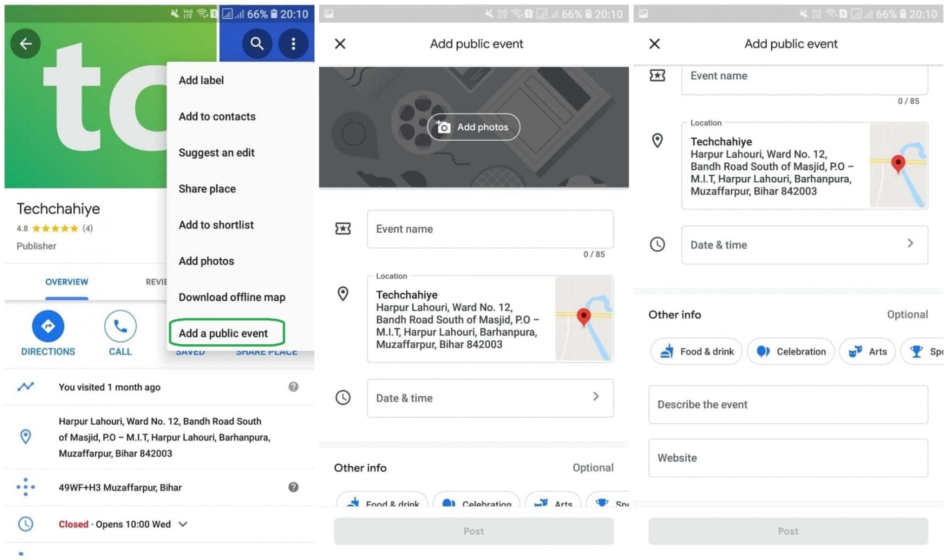Close right Add public event screen
The width and height of the screenshot is (948, 560).
point(655,44)
